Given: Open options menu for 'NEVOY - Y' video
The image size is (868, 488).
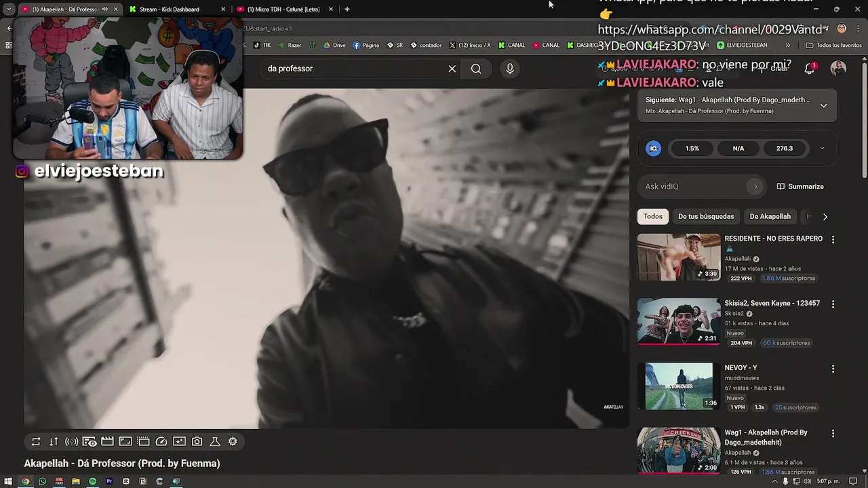Looking at the screenshot, I should click(833, 369).
